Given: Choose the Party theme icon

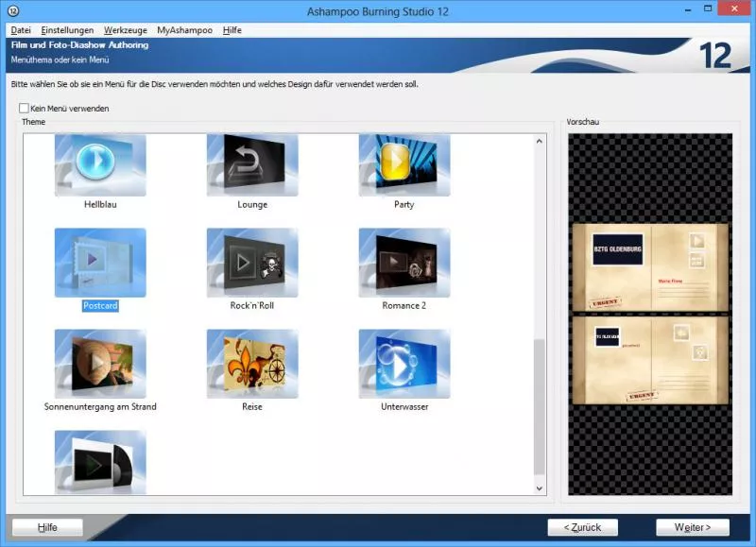Looking at the screenshot, I should click(x=404, y=164).
